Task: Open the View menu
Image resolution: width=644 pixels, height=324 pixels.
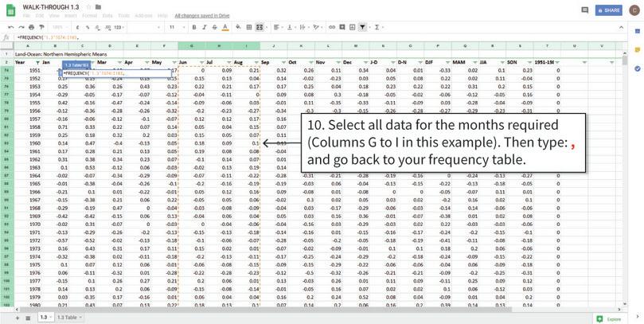Action: (54, 16)
